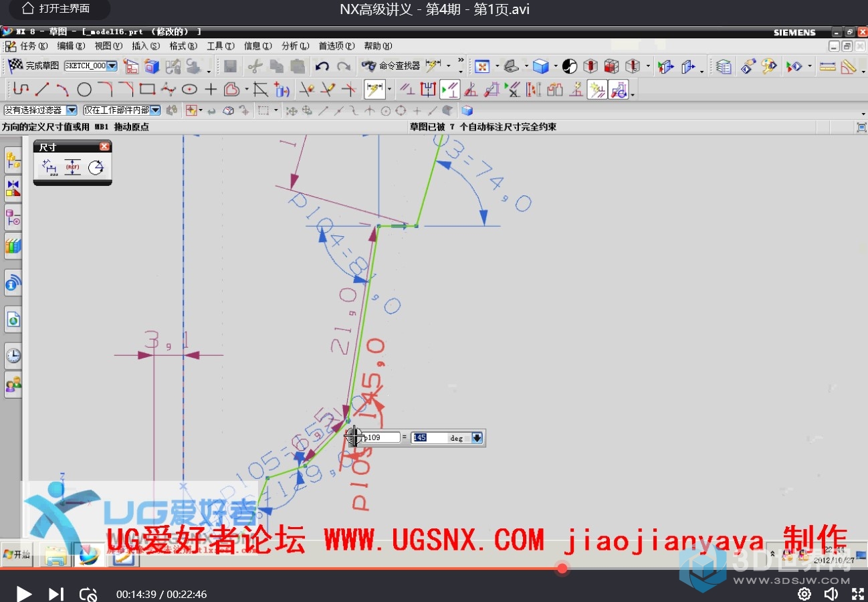
Task: Select the Rectangle sketch tool
Action: pyautogui.click(x=147, y=89)
